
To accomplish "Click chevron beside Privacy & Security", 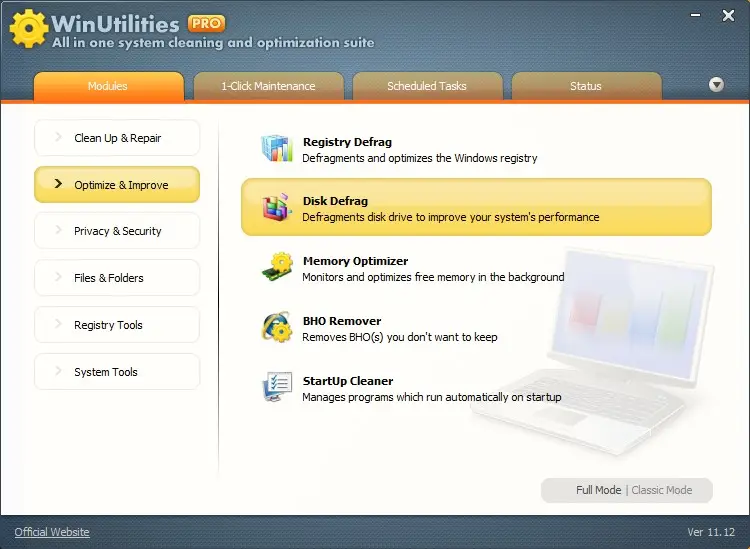I will point(58,230).
